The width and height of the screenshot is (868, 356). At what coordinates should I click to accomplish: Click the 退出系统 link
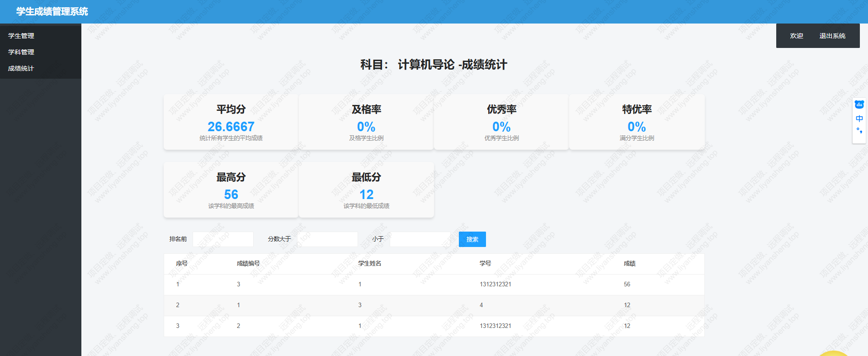[x=832, y=36]
